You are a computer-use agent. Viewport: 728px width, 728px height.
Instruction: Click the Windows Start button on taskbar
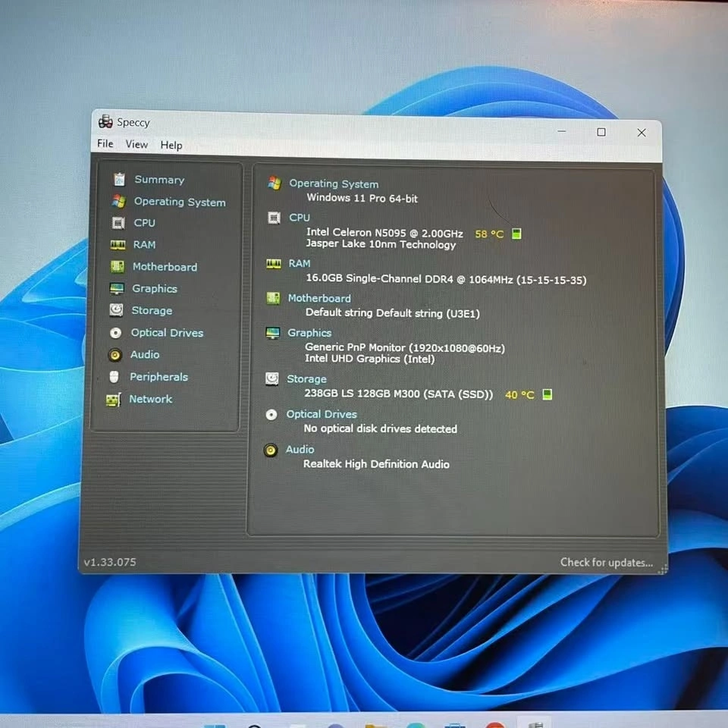click(215, 724)
